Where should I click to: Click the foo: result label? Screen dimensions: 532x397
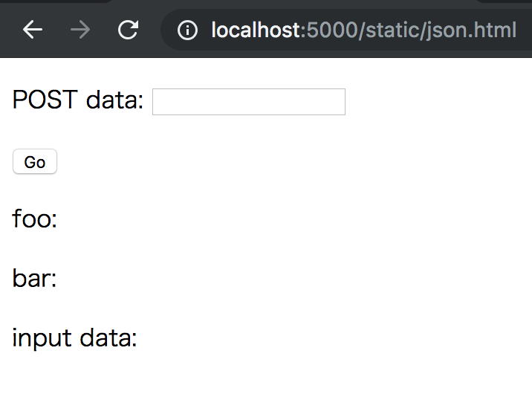click(x=35, y=218)
